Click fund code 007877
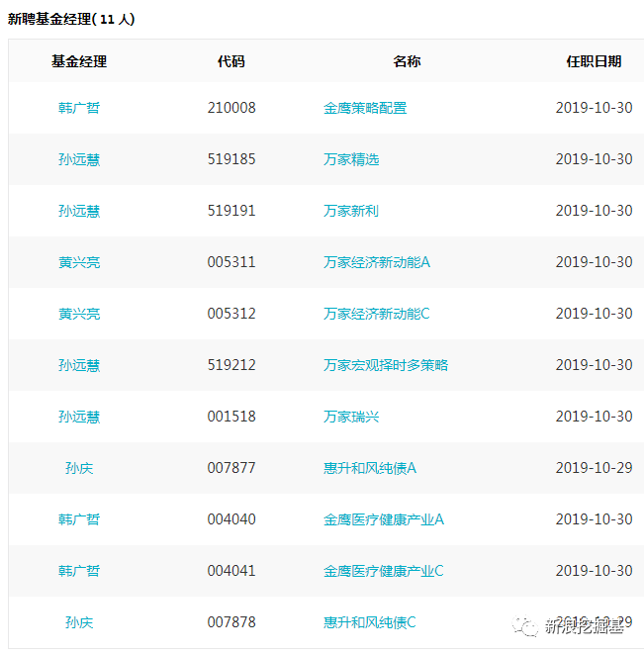644x655 pixels. pos(231,468)
